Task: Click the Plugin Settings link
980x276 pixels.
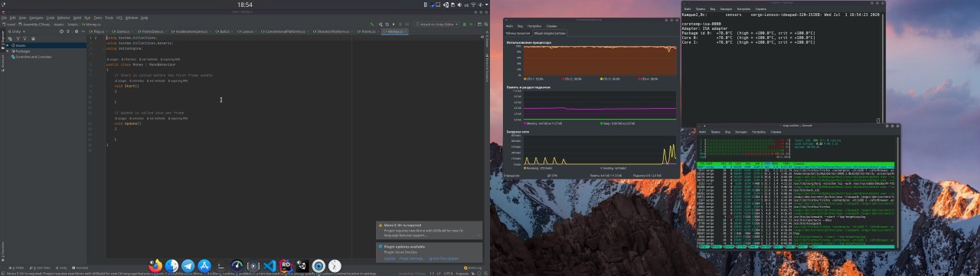Action: click(x=412, y=258)
